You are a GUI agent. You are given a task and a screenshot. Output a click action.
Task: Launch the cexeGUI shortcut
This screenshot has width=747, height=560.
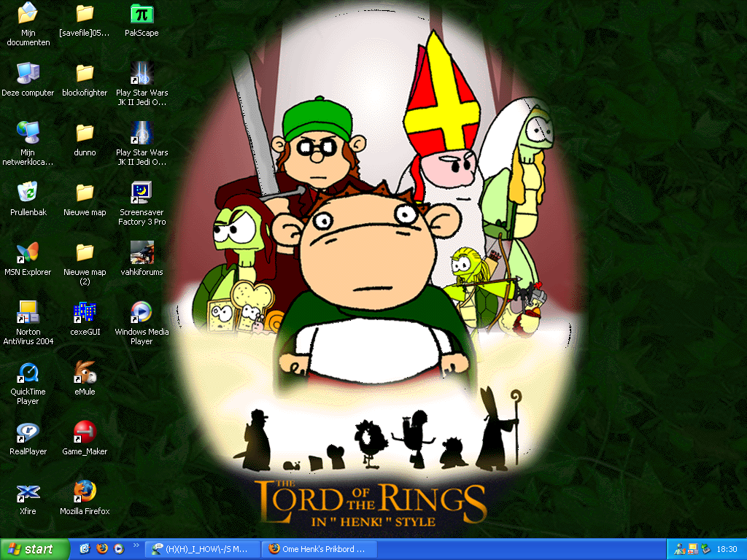85,319
